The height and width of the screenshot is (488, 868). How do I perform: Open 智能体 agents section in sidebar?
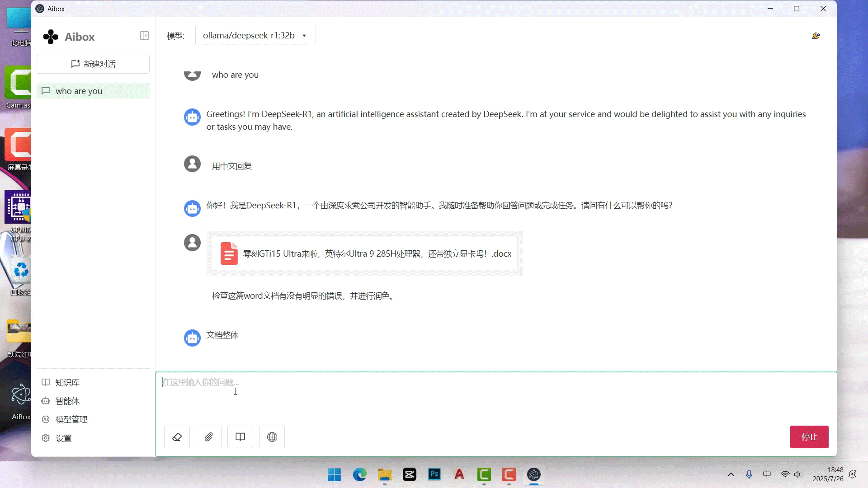click(67, 401)
